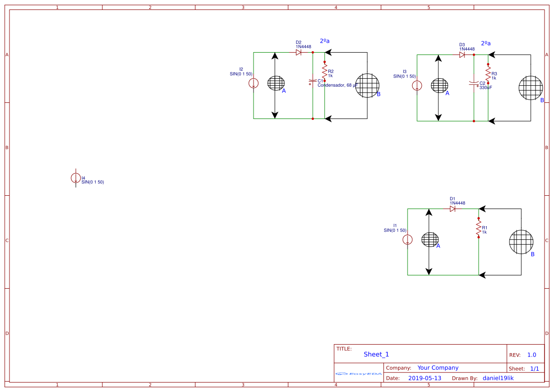Click capacitor C1 'Condensador, 68 µF'
Image resolution: width=554 pixels, height=392 pixels.
coord(313,82)
